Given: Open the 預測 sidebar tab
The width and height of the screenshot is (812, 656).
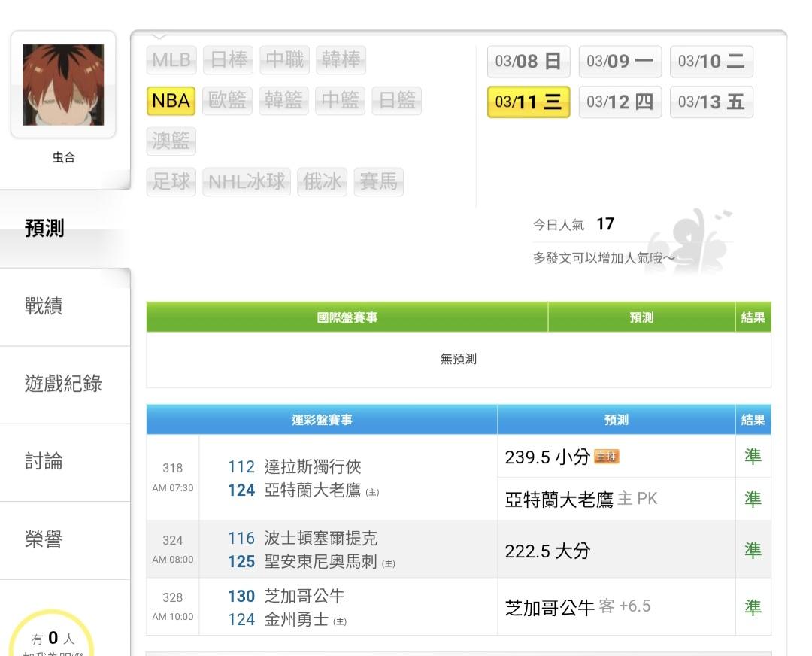Looking at the screenshot, I should point(65,229).
